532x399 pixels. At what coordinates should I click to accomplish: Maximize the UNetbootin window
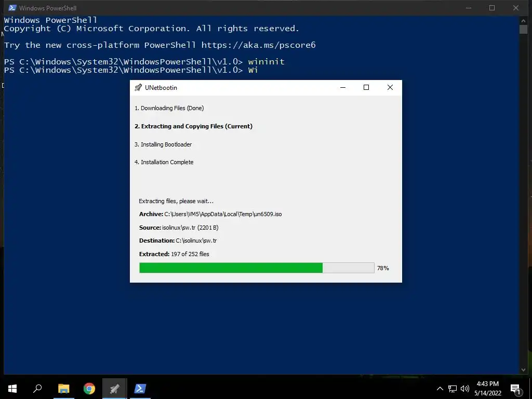366,87
